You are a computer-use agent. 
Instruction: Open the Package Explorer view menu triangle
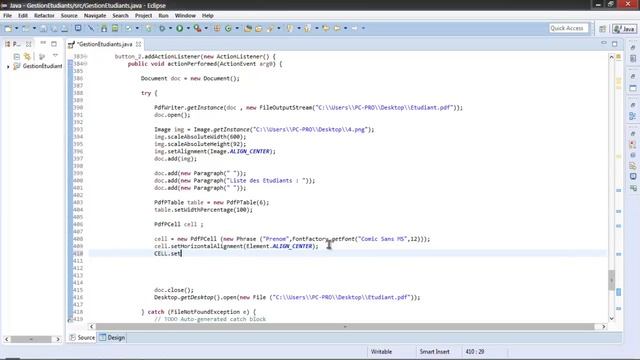click(x=55, y=56)
